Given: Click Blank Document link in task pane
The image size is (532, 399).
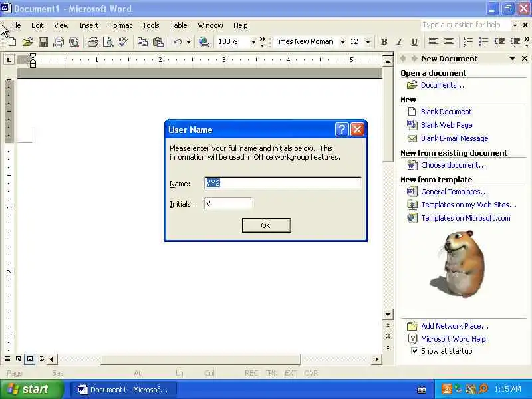Looking at the screenshot, I should pos(446,112).
